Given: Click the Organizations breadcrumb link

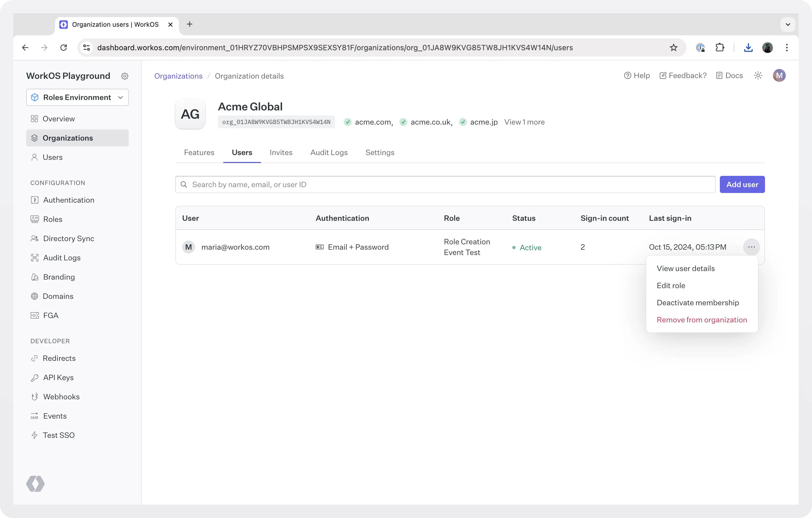Looking at the screenshot, I should 178,76.
